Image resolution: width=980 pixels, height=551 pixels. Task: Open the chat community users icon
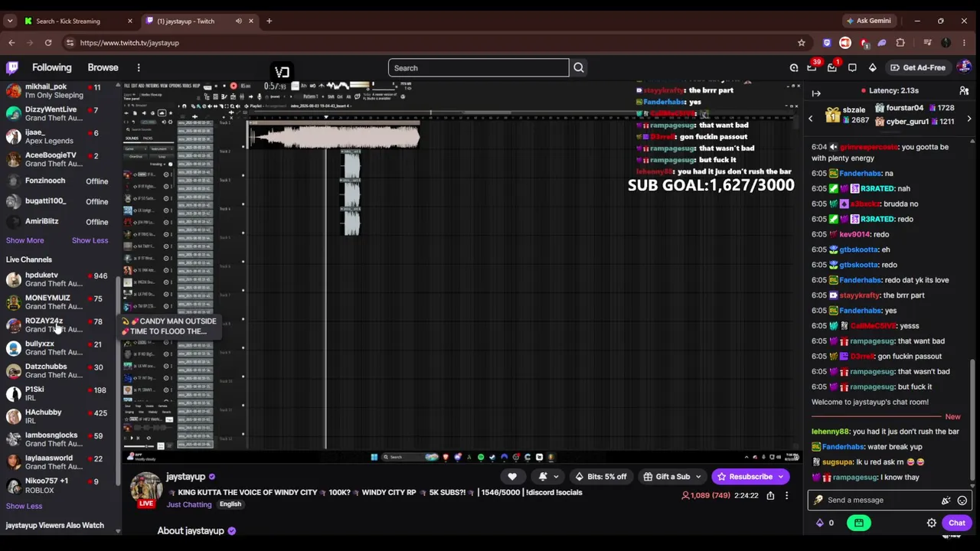point(964,91)
